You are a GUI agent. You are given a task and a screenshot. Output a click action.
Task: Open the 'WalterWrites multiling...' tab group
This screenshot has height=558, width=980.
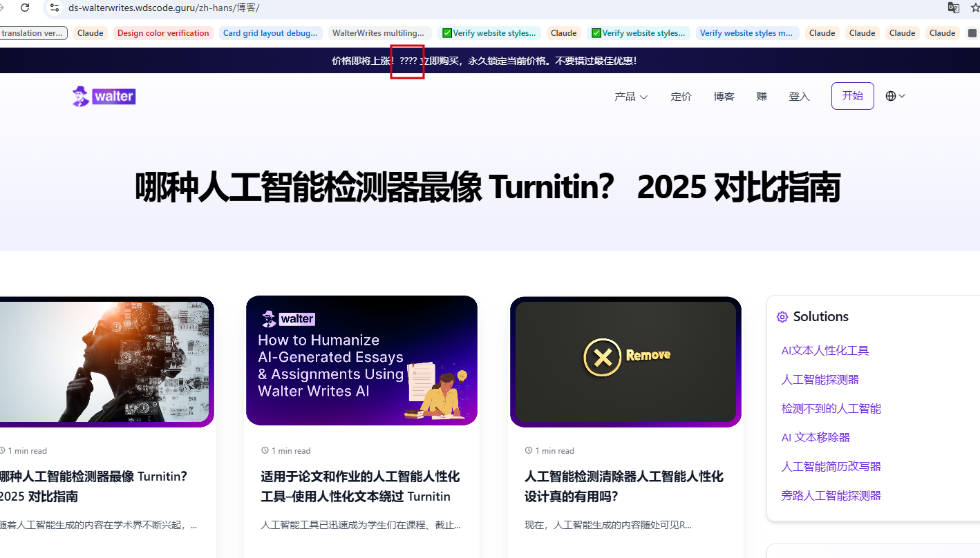point(378,33)
